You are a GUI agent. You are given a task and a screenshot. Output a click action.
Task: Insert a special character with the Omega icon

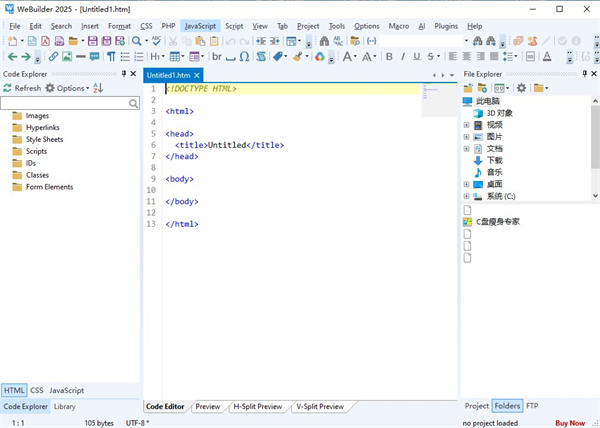click(244, 57)
